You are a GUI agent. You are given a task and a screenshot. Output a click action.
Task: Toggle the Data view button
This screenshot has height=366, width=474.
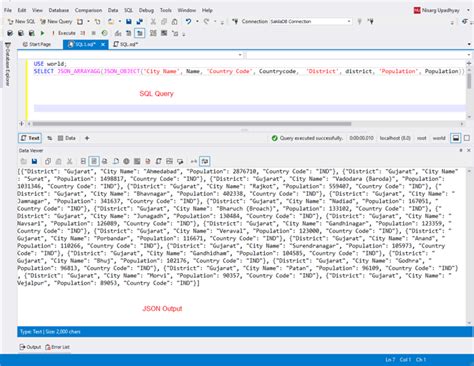67,138
